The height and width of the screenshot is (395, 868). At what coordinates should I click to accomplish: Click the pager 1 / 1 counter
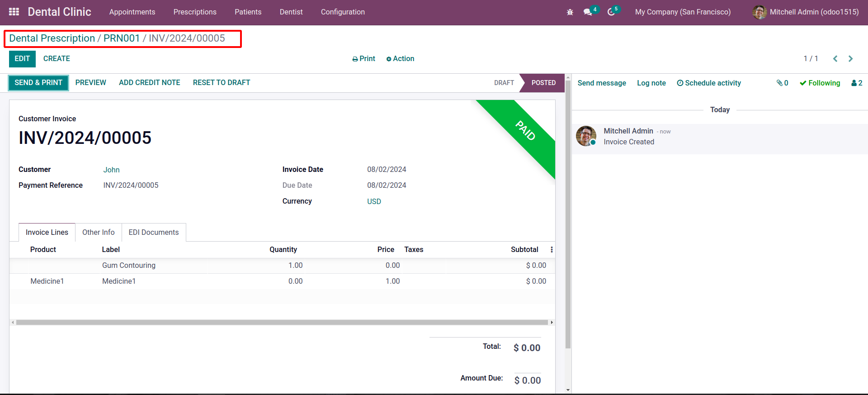pos(811,59)
